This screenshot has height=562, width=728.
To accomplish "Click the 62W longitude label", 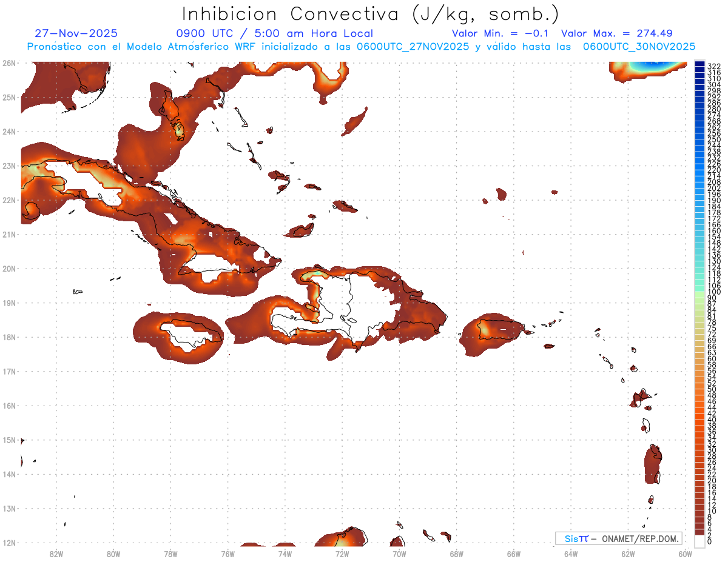I will click(x=628, y=554).
